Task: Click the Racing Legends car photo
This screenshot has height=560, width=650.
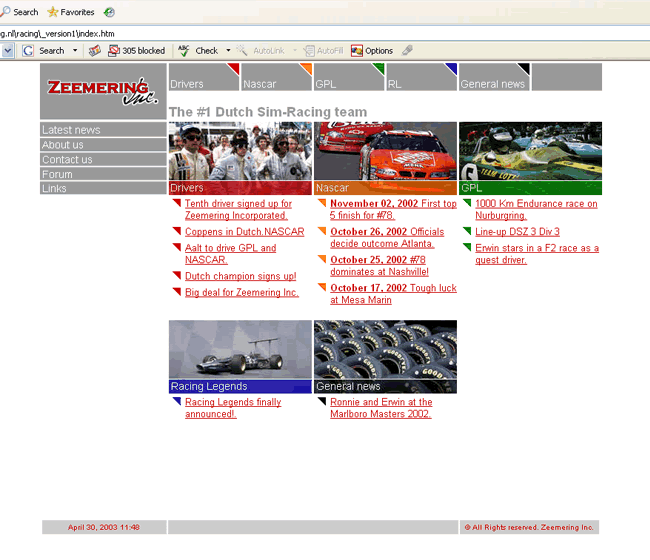Action: pyautogui.click(x=240, y=349)
